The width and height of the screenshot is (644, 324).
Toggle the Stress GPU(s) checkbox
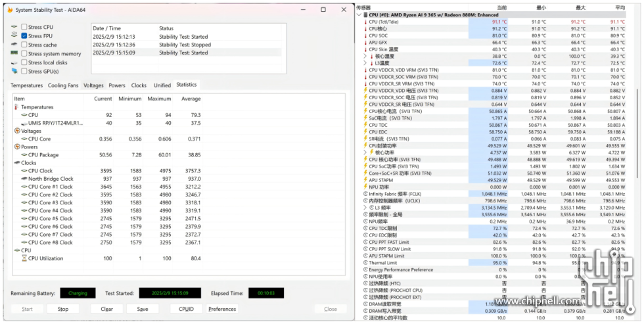(24, 72)
